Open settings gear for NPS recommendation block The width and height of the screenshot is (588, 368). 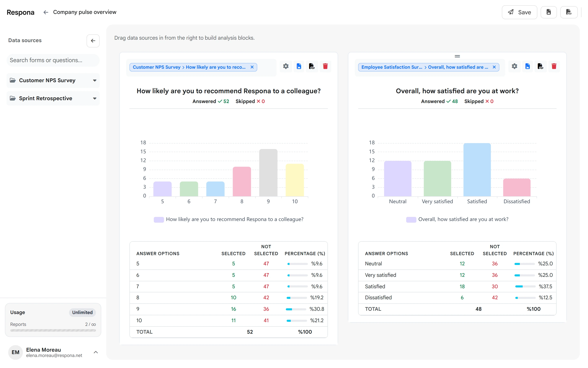point(286,66)
